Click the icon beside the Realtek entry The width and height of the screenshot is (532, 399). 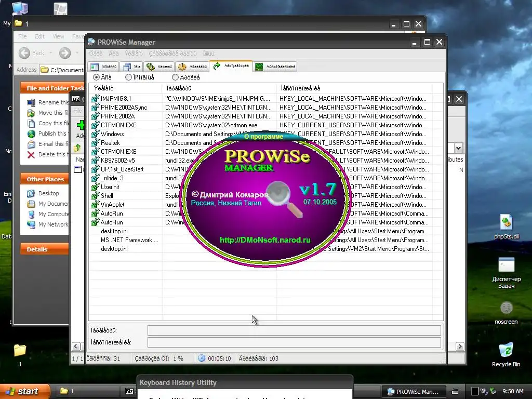pyautogui.click(x=95, y=143)
